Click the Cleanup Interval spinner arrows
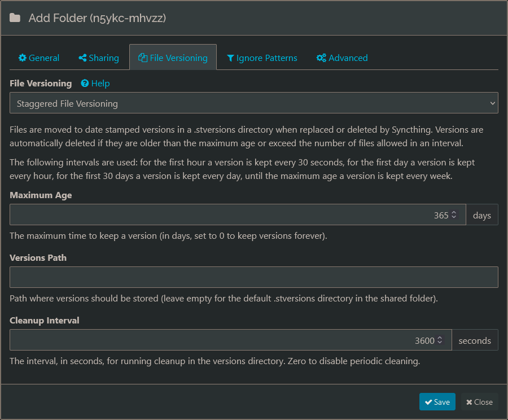The height and width of the screenshot is (420, 508). pyautogui.click(x=440, y=340)
